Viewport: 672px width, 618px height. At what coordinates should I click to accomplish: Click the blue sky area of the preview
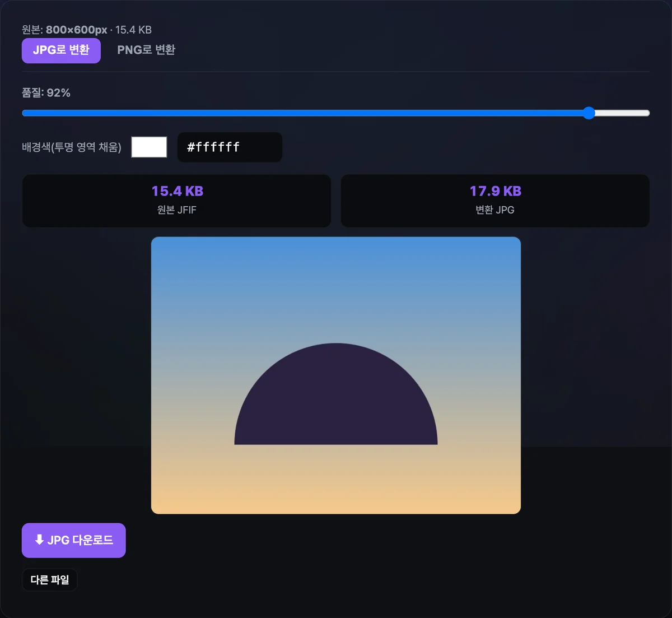coord(336,269)
